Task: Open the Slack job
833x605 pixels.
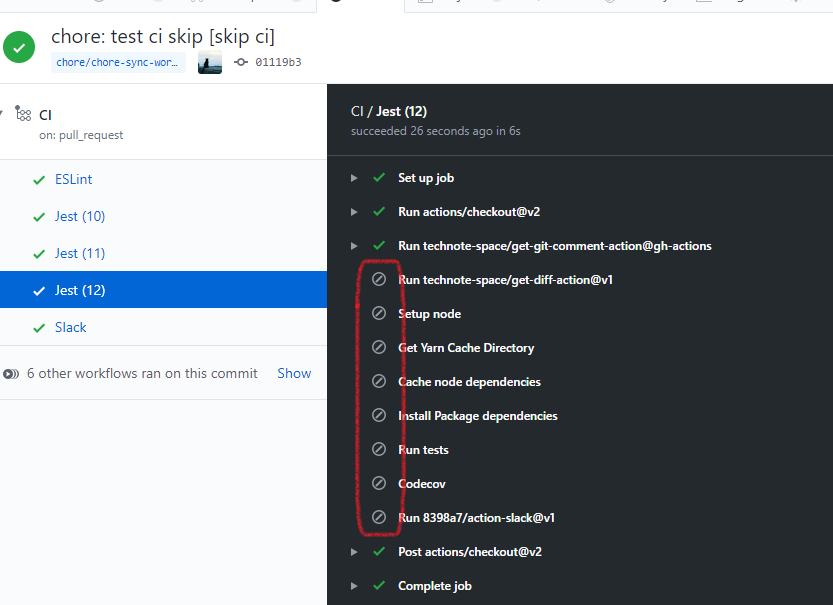Action: 71,327
